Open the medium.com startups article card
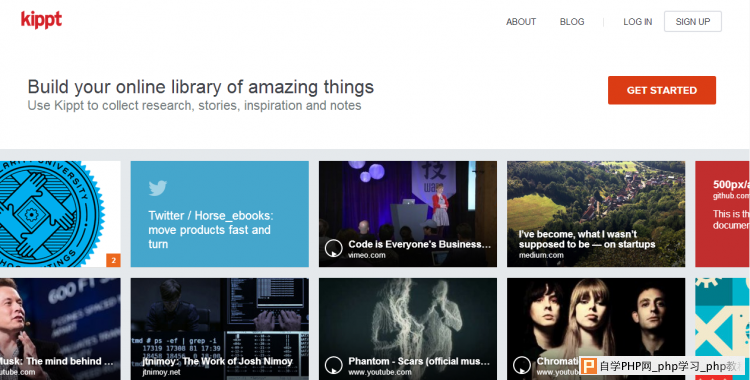This screenshot has width=750, height=380. click(596, 214)
